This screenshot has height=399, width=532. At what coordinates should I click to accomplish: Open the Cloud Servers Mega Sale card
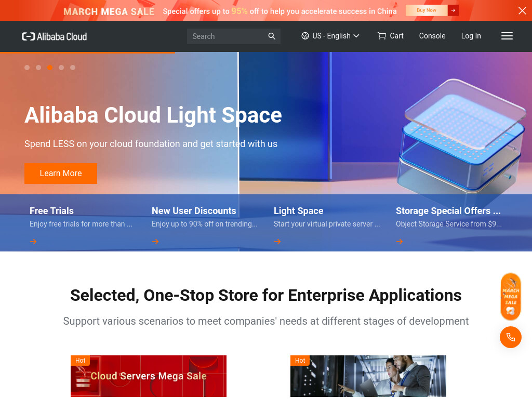(x=149, y=376)
